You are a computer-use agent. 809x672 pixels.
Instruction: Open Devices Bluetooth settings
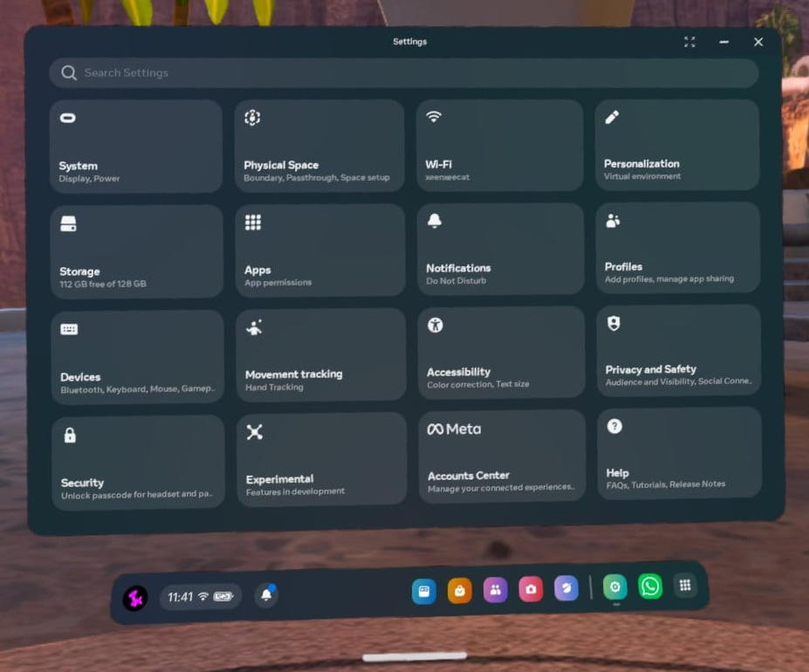pos(137,357)
